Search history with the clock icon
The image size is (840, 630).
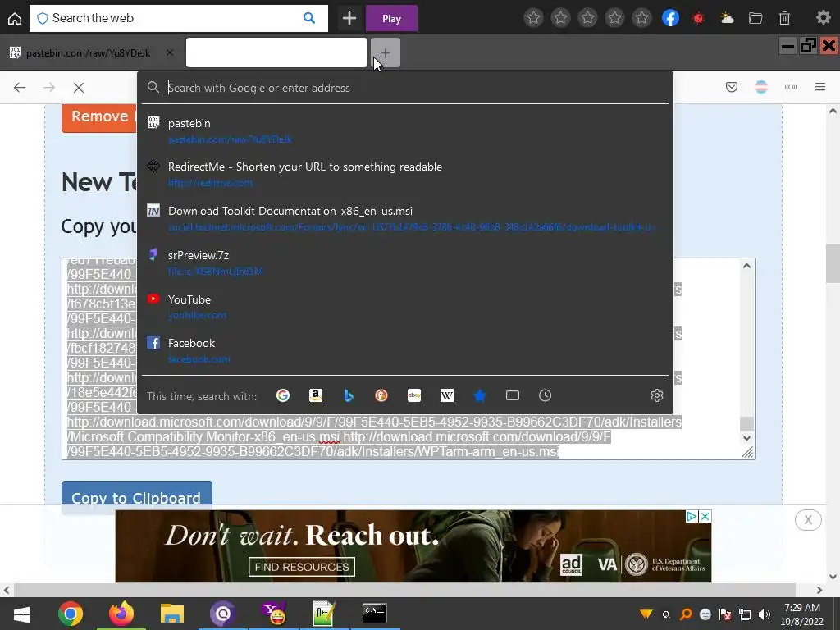[545, 395]
